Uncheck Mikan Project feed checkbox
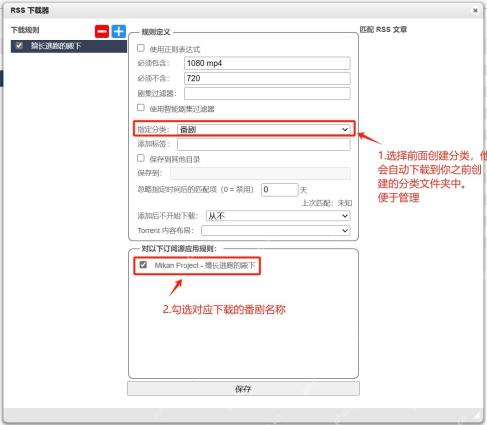 [x=143, y=265]
